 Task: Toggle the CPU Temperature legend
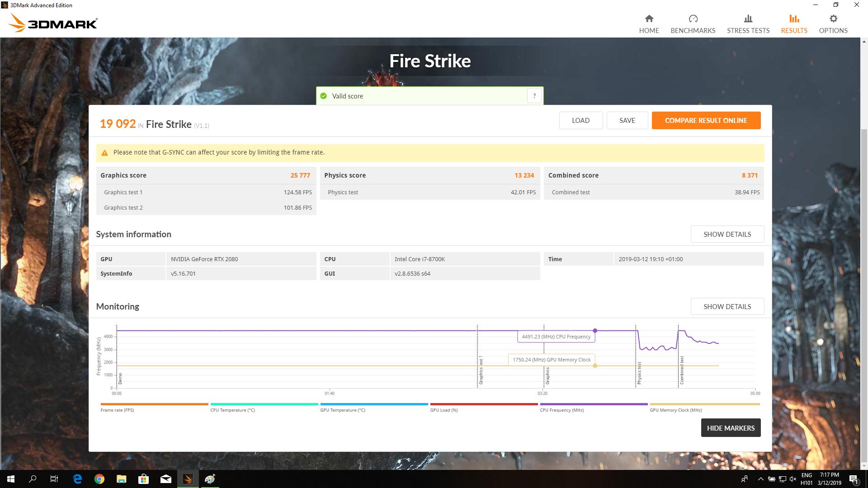tap(264, 408)
